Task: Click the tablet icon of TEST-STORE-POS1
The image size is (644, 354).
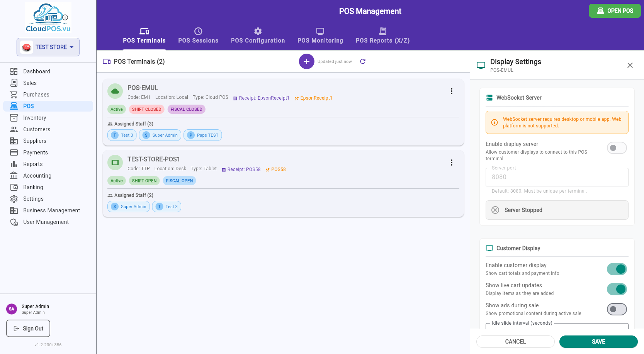Action: point(115,163)
